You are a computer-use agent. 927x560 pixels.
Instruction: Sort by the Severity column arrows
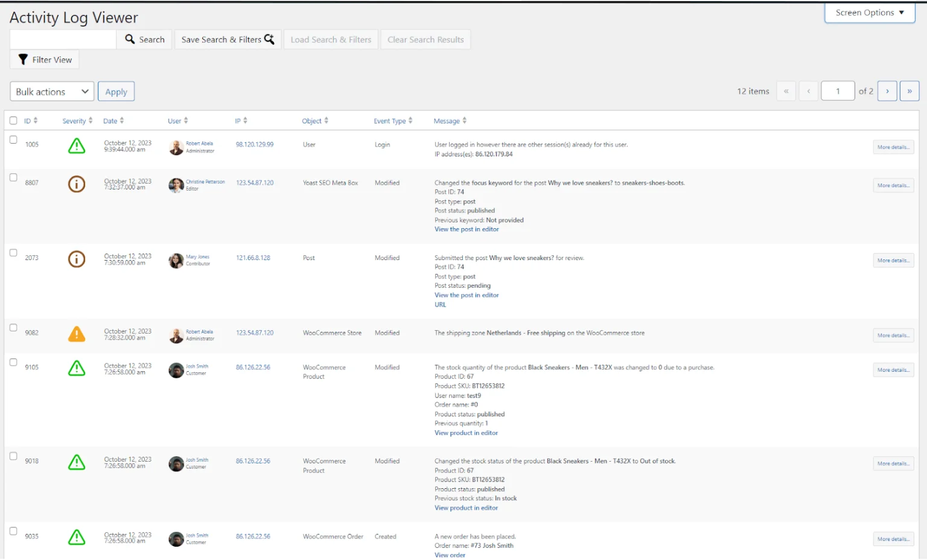[91, 121]
